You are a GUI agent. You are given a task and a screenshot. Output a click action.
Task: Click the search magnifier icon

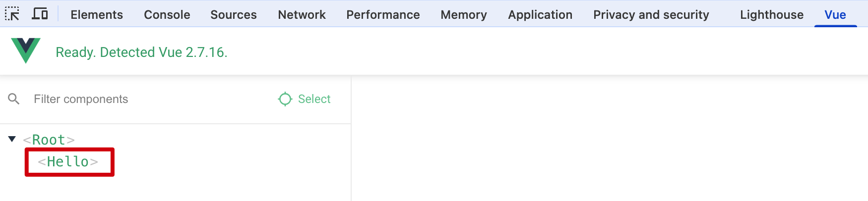coord(14,99)
